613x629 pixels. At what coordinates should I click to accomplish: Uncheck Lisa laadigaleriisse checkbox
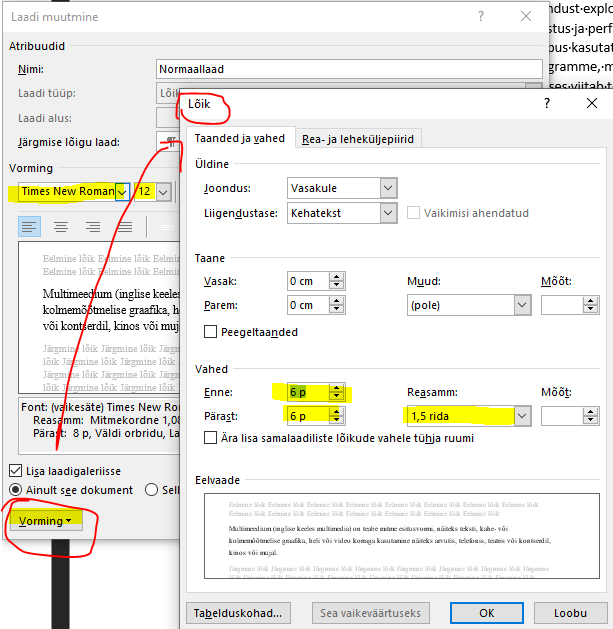[x=16, y=470]
